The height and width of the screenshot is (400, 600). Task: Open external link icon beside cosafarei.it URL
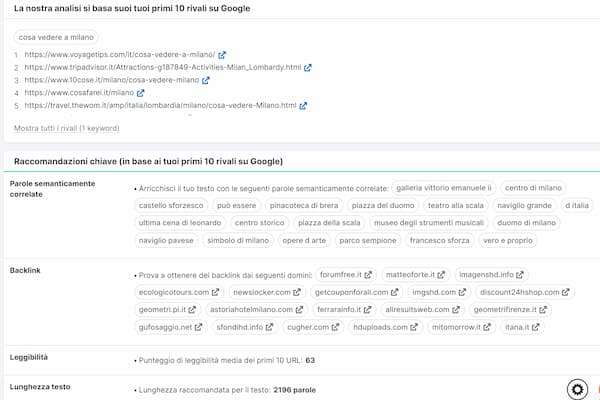(x=141, y=92)
